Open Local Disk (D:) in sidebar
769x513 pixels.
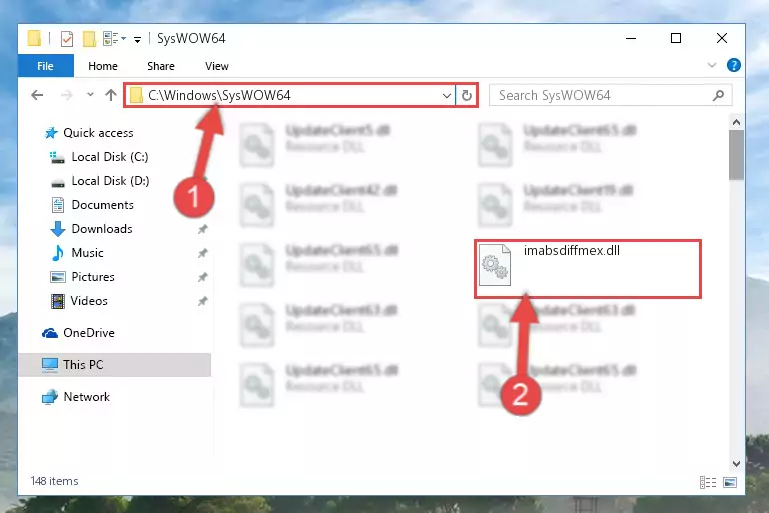pyautogui.click(x=110, y=181)
